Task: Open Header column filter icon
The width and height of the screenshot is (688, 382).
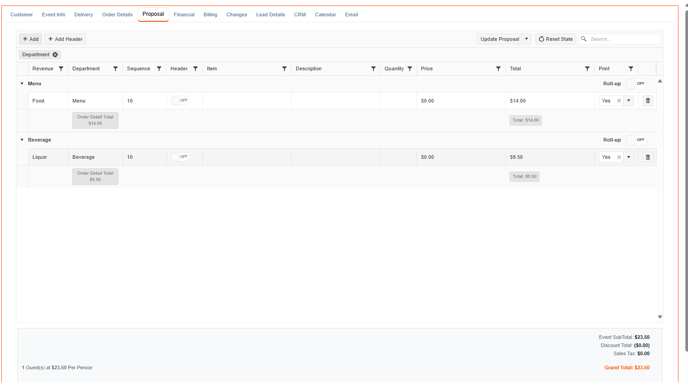Action: click(x=195, y=69)
